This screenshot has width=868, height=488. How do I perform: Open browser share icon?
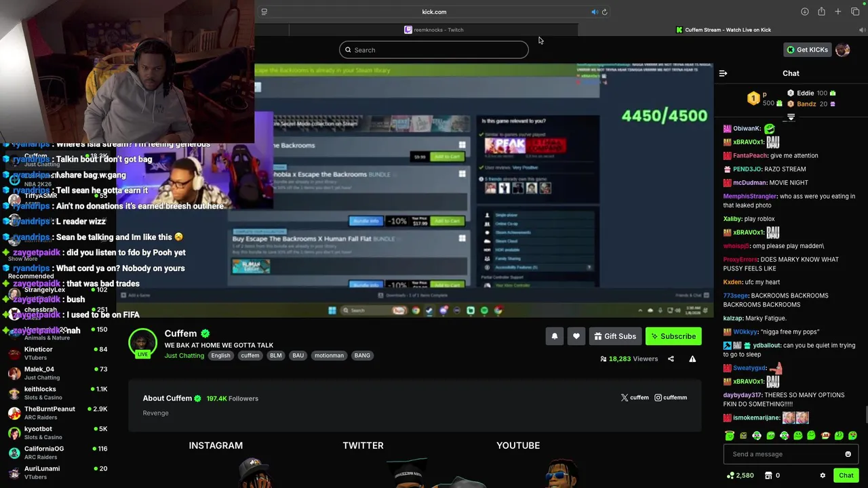tap(821, 12)
